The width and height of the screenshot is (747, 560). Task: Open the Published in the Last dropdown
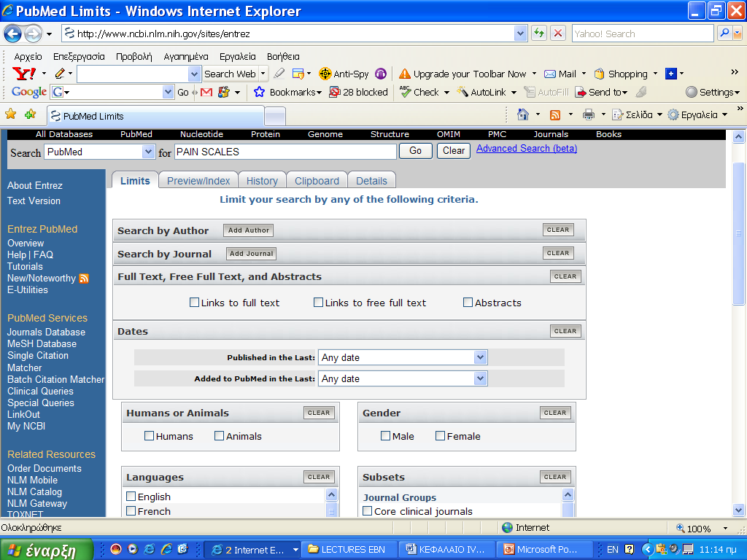[x=480, y=357]
